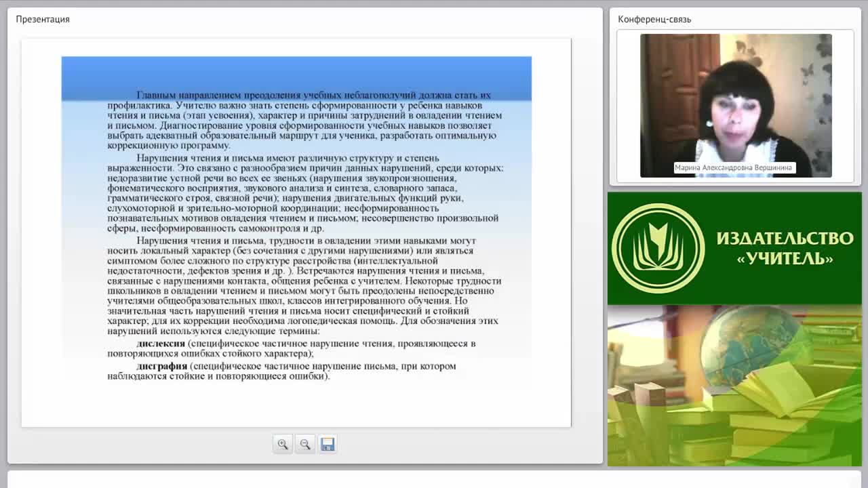Click the presenter name label Марина Александровна Вершинина
This screenshot has height=488, width=868.
click(733, 167)
